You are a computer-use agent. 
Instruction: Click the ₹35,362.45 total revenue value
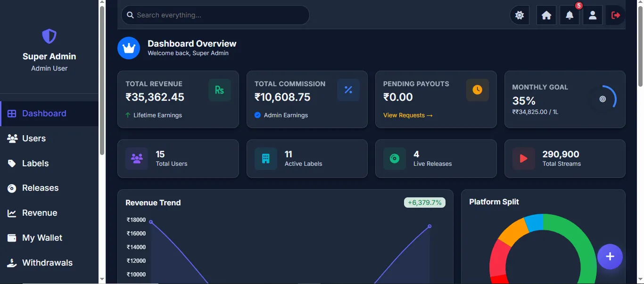click(155, 97)
